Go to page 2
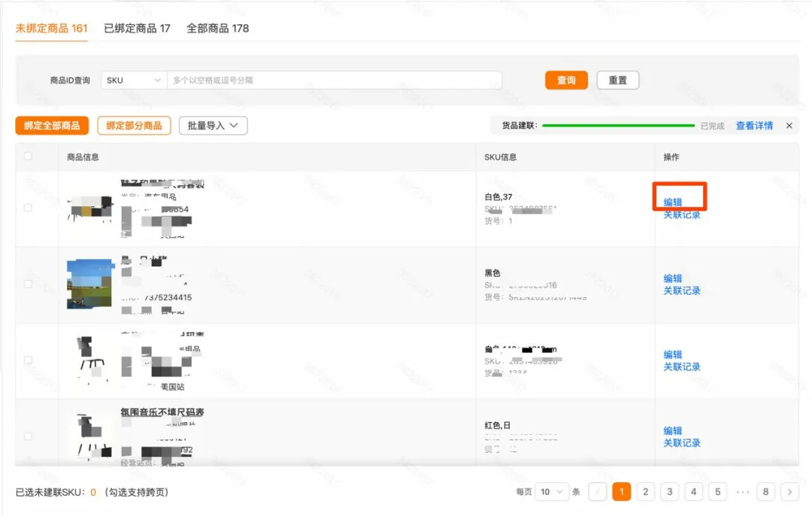812x517 pixels. [x=645, y=492]
